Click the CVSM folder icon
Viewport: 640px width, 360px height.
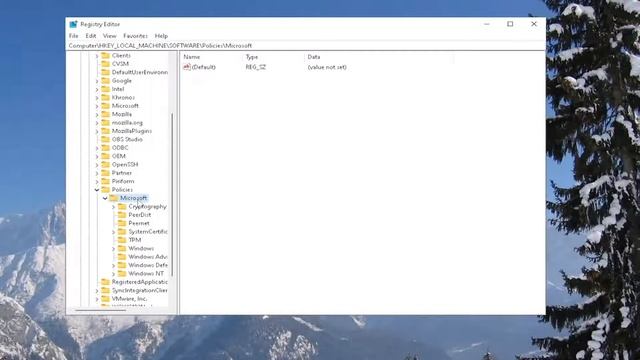click(x=106, y=64)
